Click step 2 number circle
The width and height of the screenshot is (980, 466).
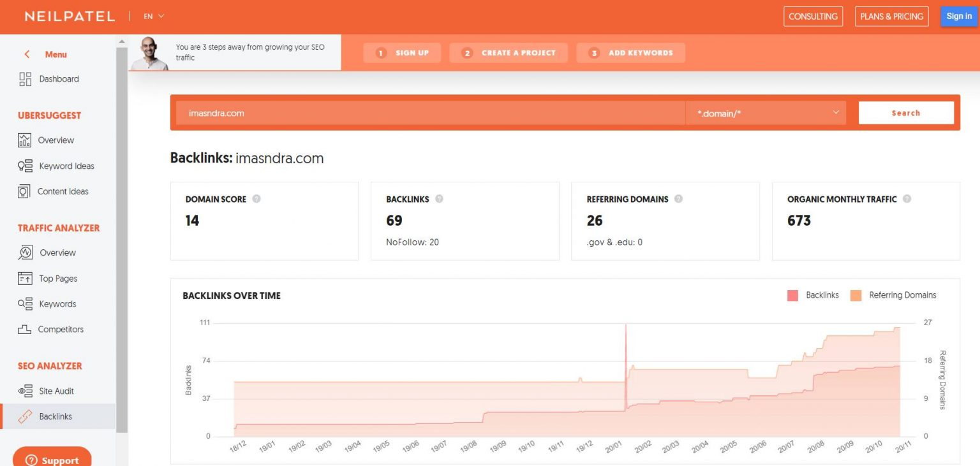coord(467,53)
